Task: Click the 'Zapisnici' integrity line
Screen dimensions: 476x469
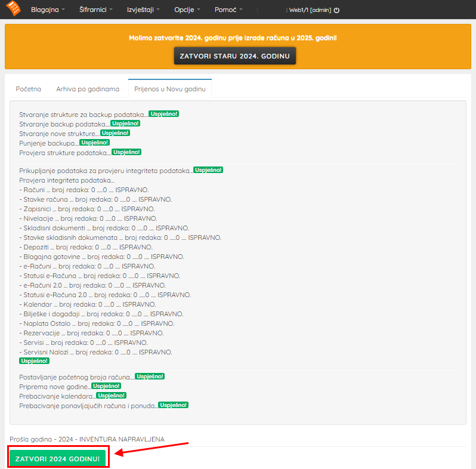Action: 87,209
